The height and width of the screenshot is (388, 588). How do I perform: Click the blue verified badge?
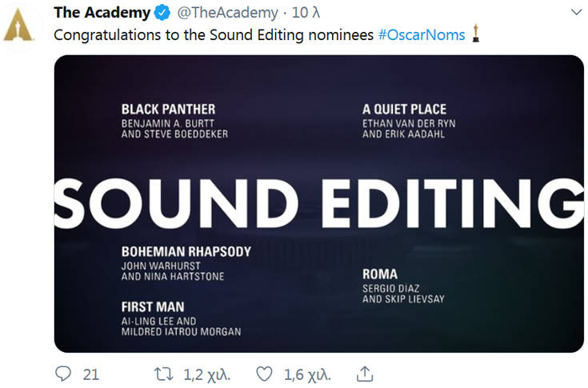click(162, 13)
